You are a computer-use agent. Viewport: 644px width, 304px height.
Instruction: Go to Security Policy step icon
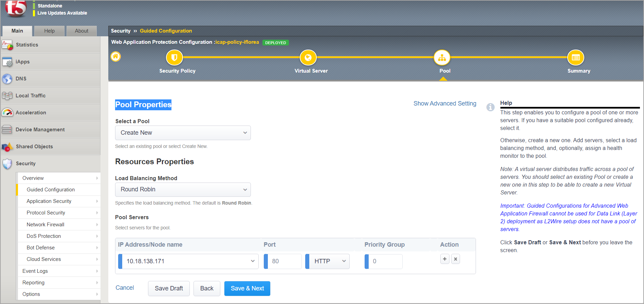[174, 58]
